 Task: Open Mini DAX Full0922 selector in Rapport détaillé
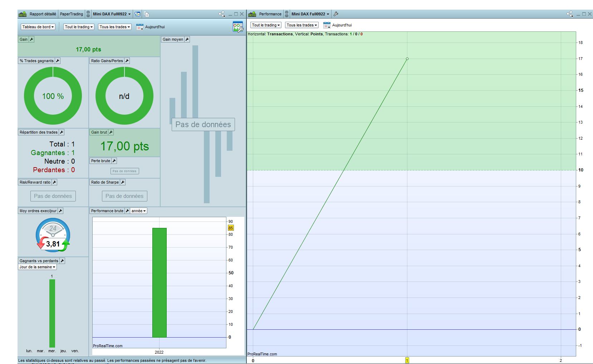click(x=112, y=14)
